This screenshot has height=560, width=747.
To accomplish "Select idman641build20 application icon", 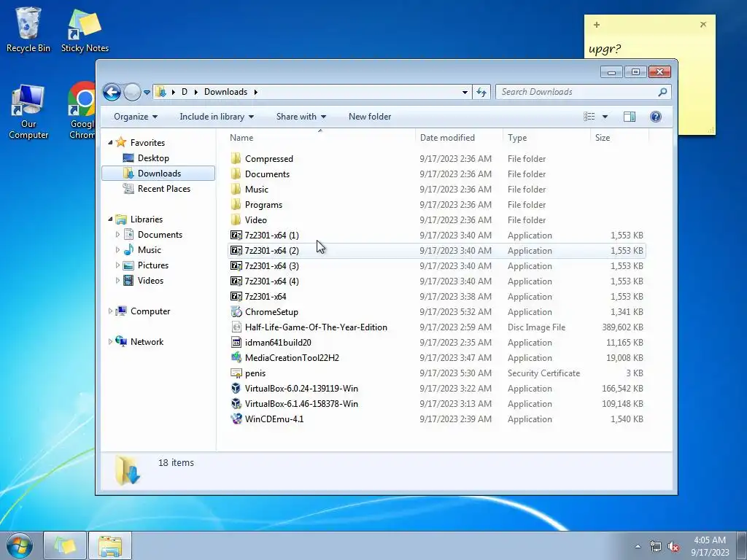I will coord(236,343).
